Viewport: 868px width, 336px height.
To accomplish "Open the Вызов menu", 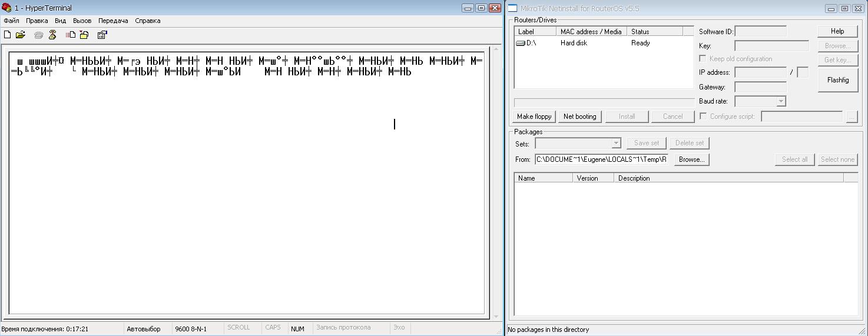I will pos(82,21).
